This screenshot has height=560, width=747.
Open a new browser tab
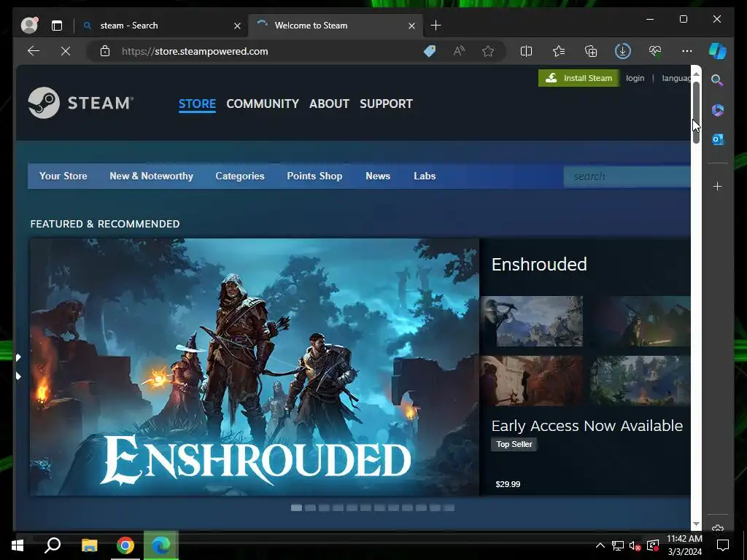(x=436, y=26)
